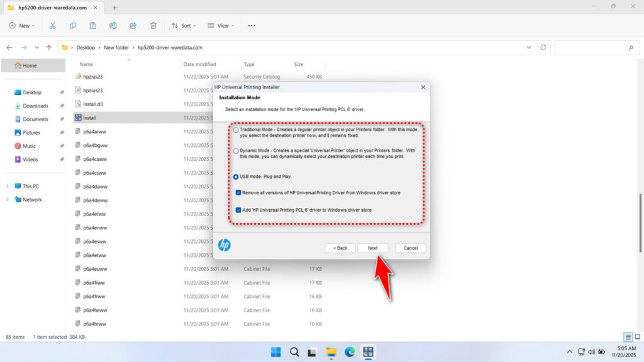Viewport: 644px width, 362px height.
Task: Expand the New menu
Action: [x=21, y=25]
